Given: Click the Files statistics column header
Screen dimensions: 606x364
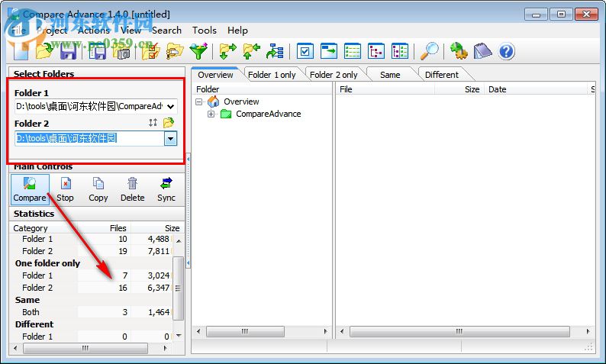Looking at the screenshot, I should click(x=104, y=228).
